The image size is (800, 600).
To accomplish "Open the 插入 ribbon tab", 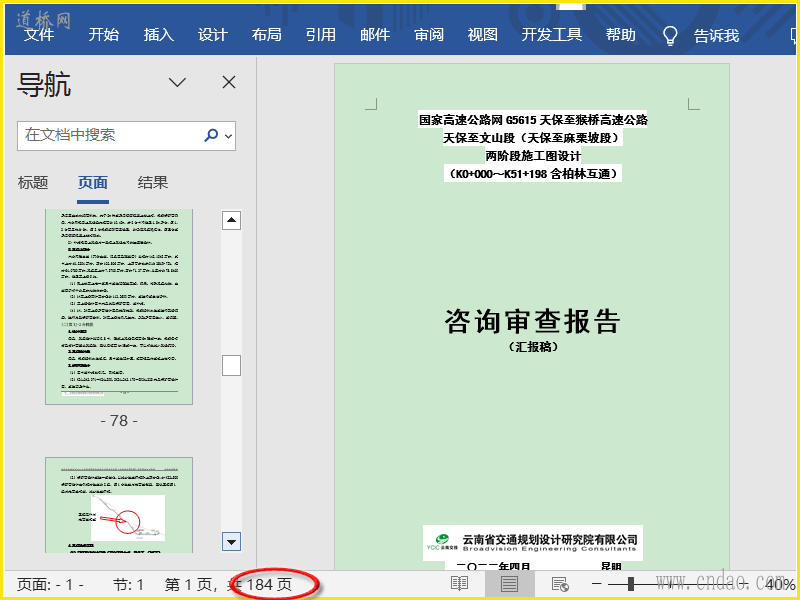I will [159, 35].
